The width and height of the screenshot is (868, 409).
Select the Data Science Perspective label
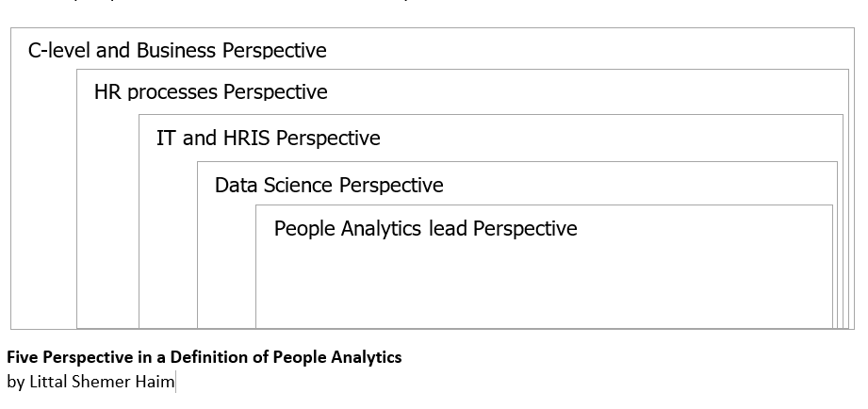coord(329,185)
